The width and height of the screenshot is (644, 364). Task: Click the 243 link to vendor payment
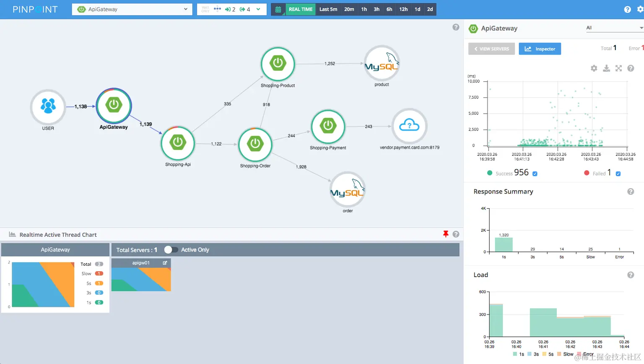click(x=369, y=126)
